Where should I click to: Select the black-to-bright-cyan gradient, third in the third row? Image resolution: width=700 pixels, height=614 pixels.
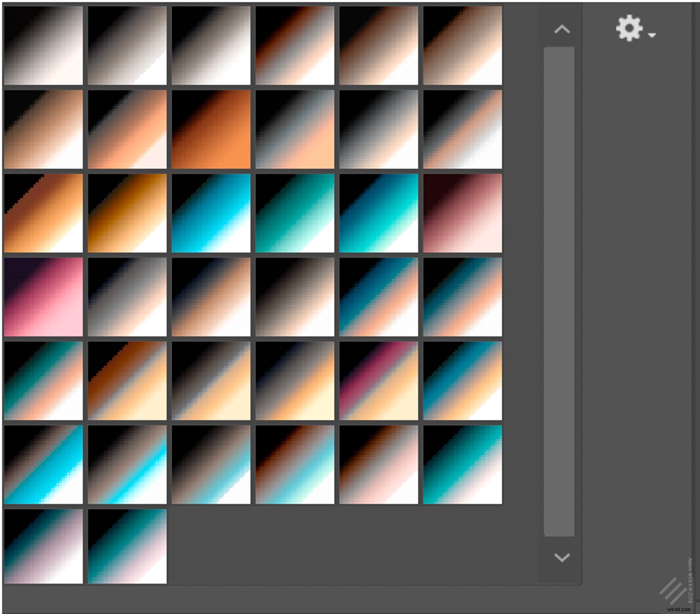(211, 213)
